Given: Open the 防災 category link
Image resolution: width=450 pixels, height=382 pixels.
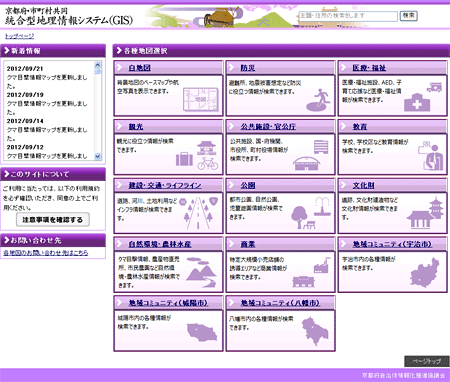Looking at the screenshot, I should 248,68.
